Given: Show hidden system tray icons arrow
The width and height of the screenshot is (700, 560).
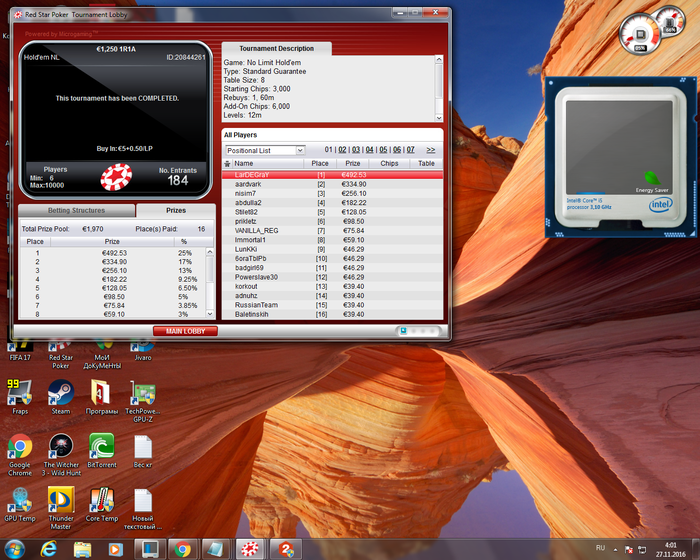Looking at the screenshot, I should point(616,550).
